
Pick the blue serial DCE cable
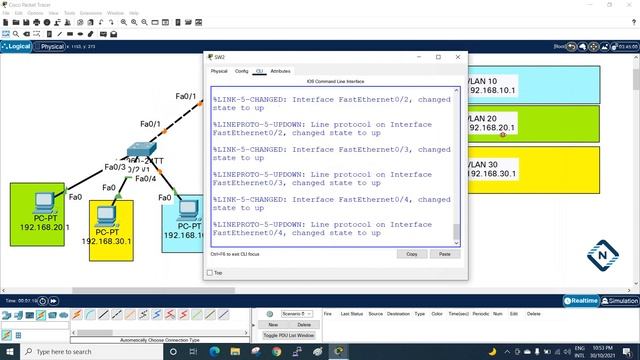(157, 315)
